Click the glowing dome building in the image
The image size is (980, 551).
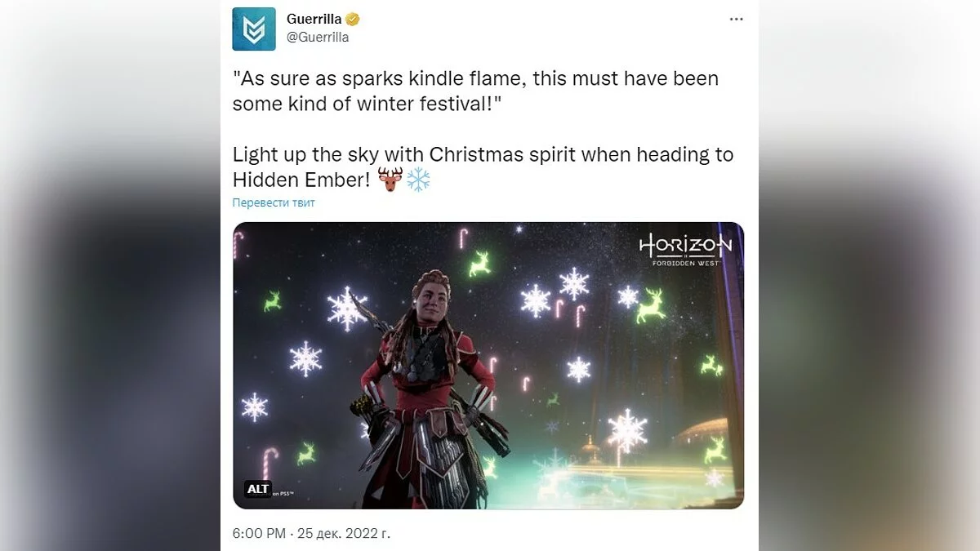tap(704, 433)
